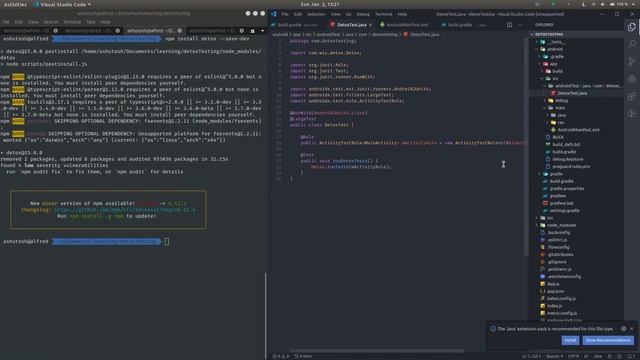Image resolution: width=640 pixels, height=360 pixels.
Task: Click the terminal window scrollbar
Action: [266, 315]
